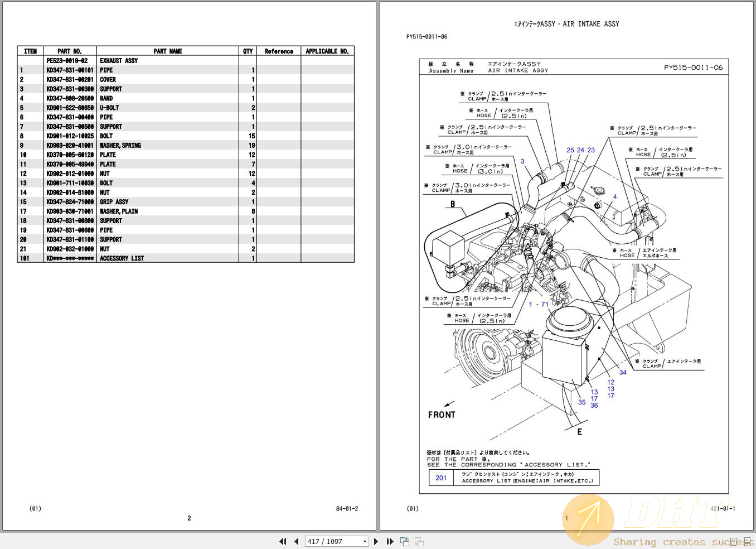Click the ACCESSORY LIST (ENGINE:AIR INTAKE,ETC.) text

pos(527,480)
